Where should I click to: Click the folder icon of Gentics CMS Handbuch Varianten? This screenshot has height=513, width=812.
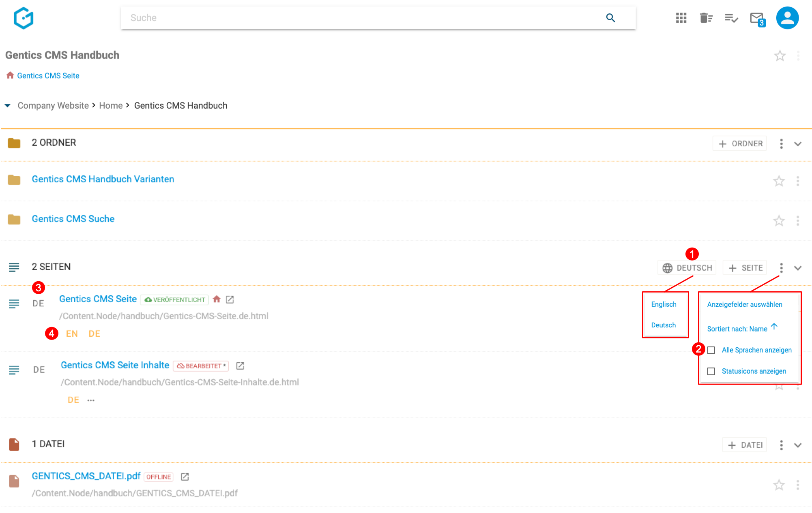pyautogui.click(x=14, y=180)
